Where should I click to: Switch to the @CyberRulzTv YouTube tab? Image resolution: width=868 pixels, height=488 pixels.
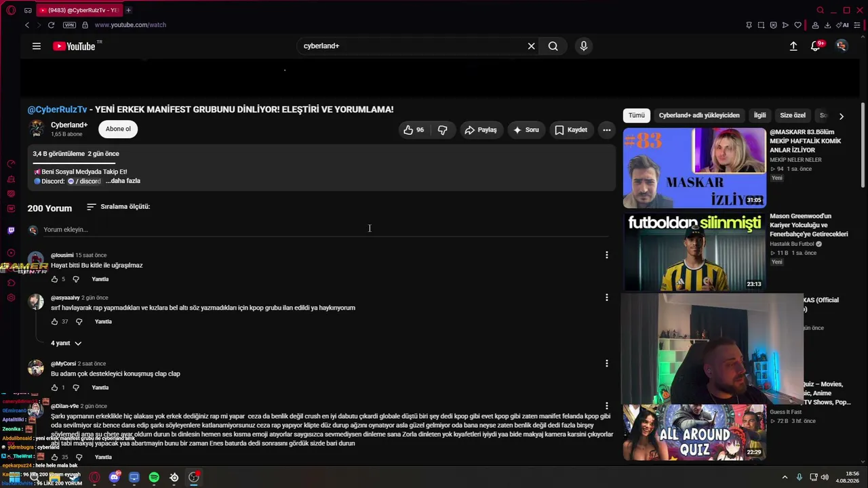pos(78,10)
